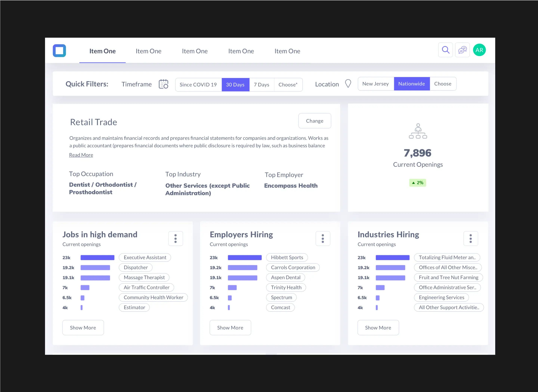
Task: Open the last Item One tab
Action: coord(287,51)
